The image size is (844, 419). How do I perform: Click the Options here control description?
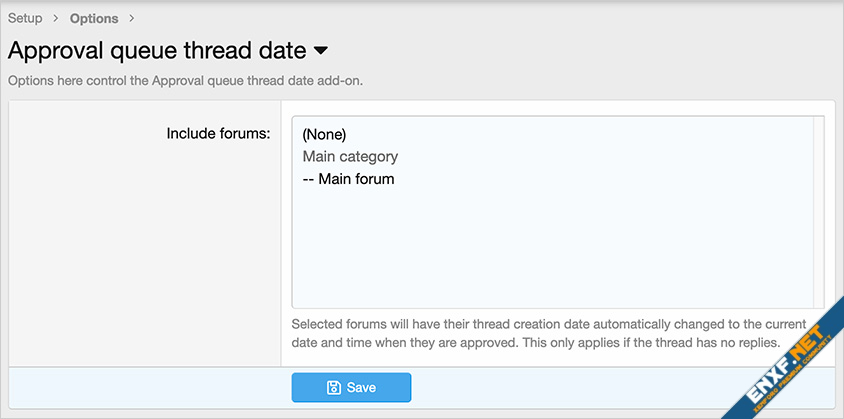(x=185, y=80)
